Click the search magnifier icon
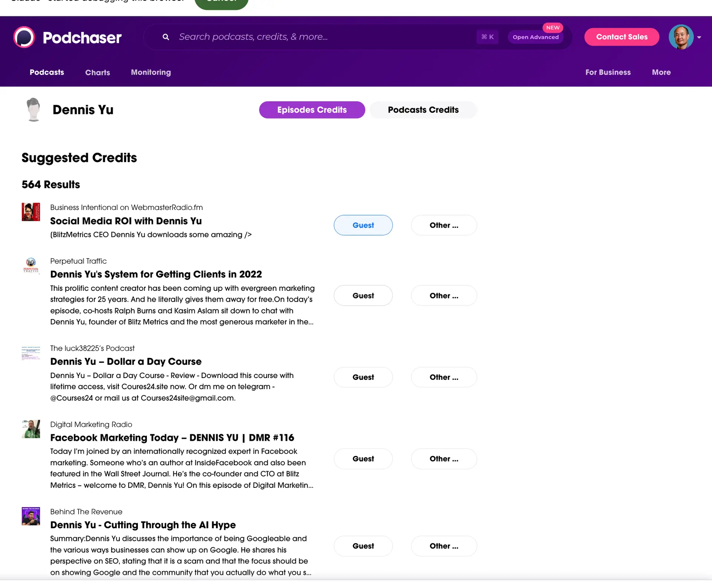This screenshot has width=712, height=588. (165, 37)
